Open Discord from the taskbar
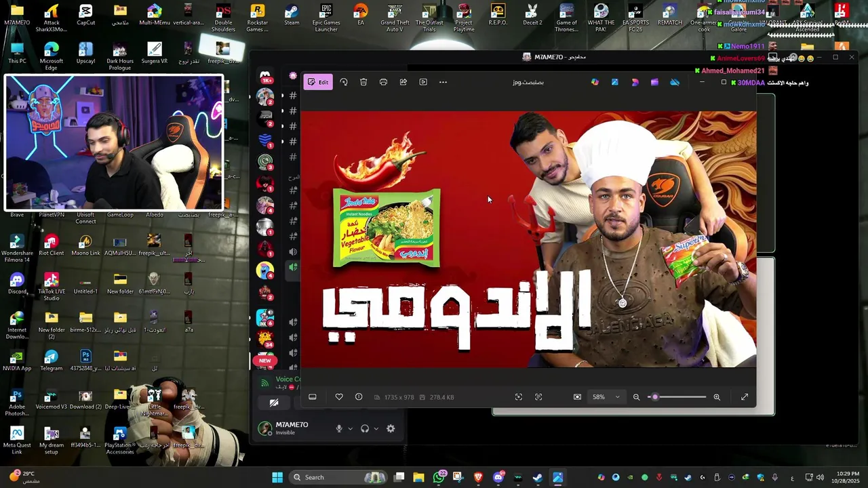 point(498,477)
